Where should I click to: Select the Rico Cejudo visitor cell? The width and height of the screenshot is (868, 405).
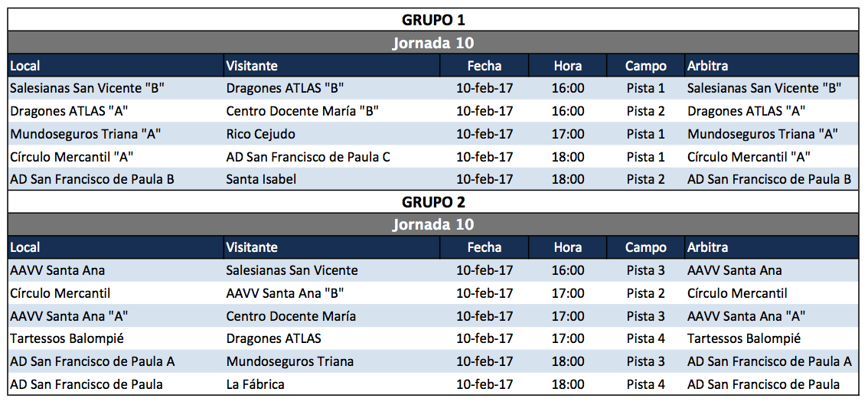tap(261, 134)
